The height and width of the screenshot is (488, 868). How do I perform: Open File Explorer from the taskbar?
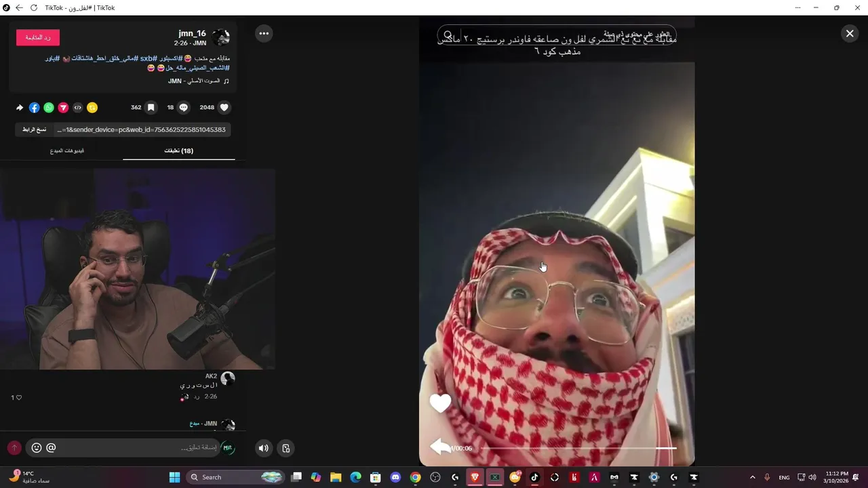click(336, 477)
